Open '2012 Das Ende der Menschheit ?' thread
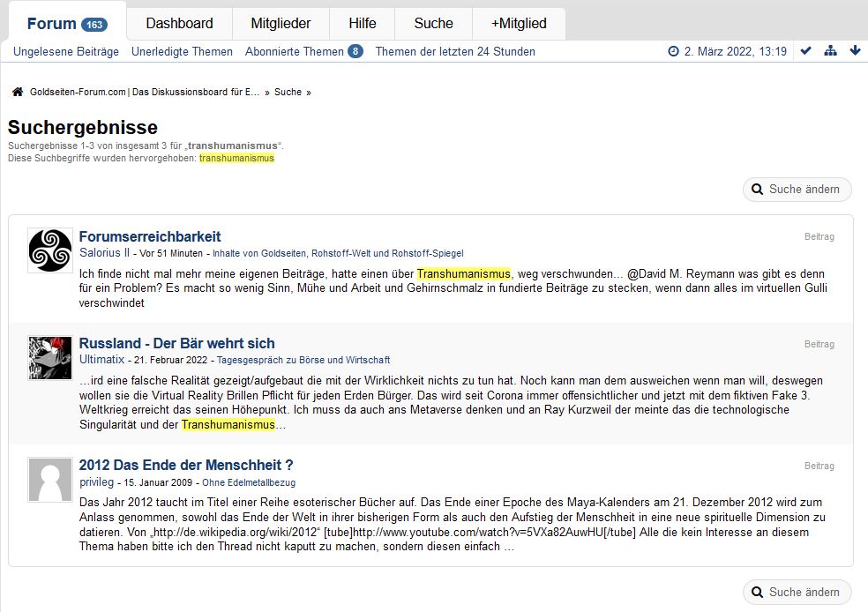The height and width of the screenshot is (612, 868). pos(185,465)
